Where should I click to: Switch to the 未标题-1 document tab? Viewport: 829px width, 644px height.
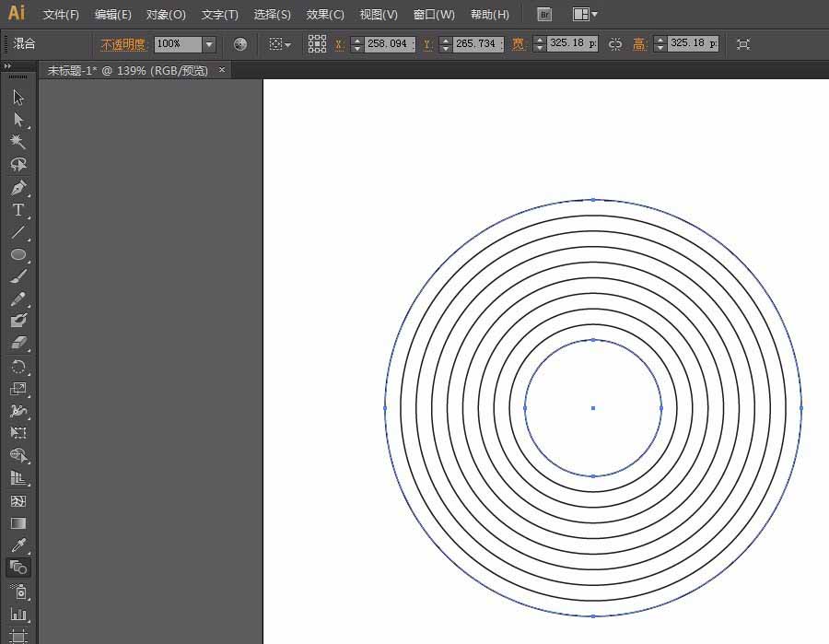click(127, 70)
